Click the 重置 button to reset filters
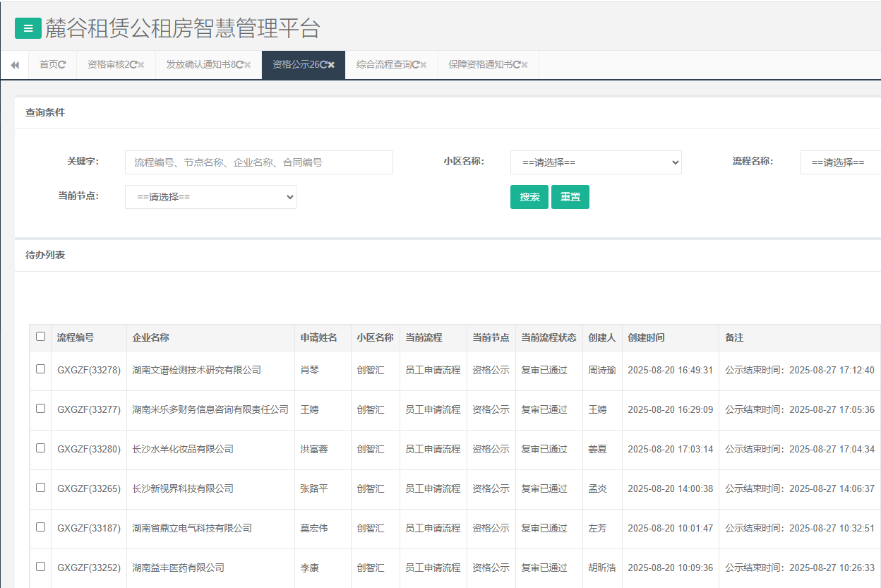This screenshot has height=588, width=881. coord(570,197)
